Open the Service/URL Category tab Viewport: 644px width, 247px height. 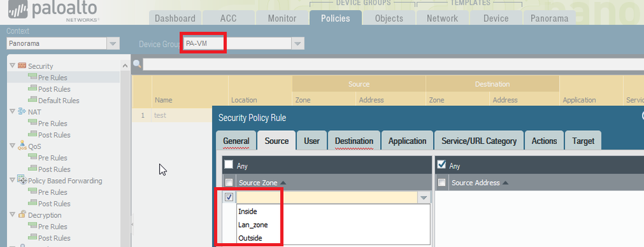479,141
